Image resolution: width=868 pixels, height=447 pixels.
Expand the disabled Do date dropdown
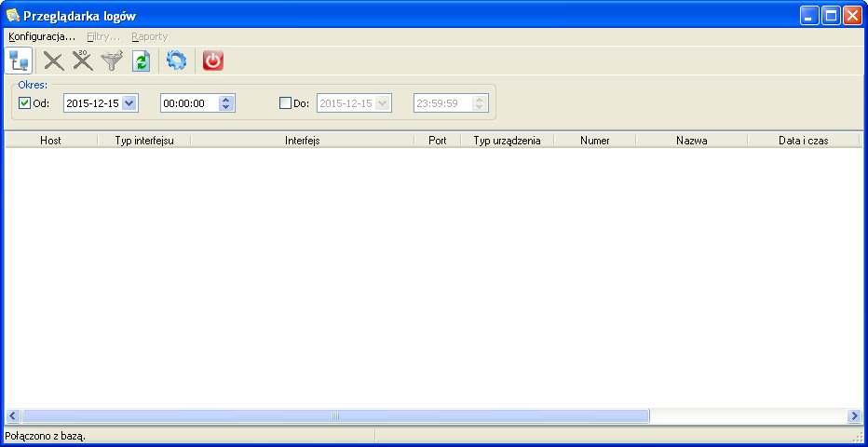coord(383,102)
